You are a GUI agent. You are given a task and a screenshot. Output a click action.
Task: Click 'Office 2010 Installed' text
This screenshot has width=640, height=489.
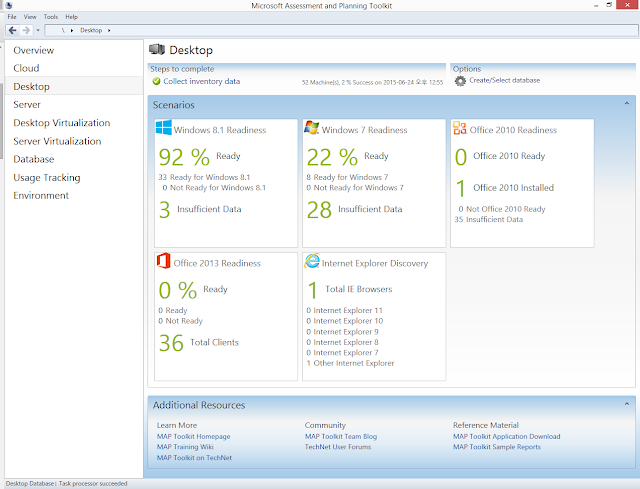click(x=513, y=188)
